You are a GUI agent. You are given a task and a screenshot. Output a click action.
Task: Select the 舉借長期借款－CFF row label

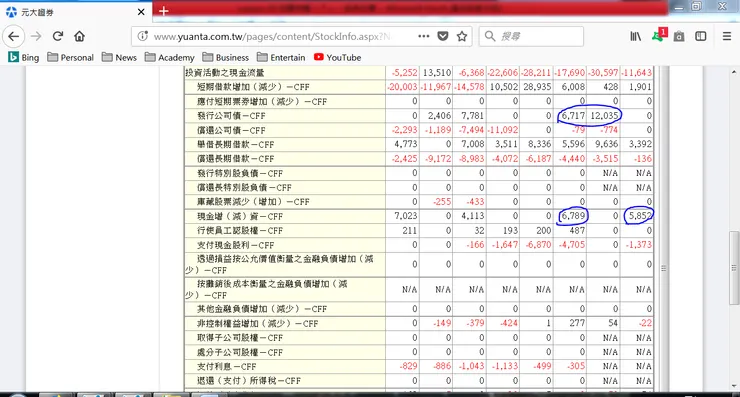235,145
